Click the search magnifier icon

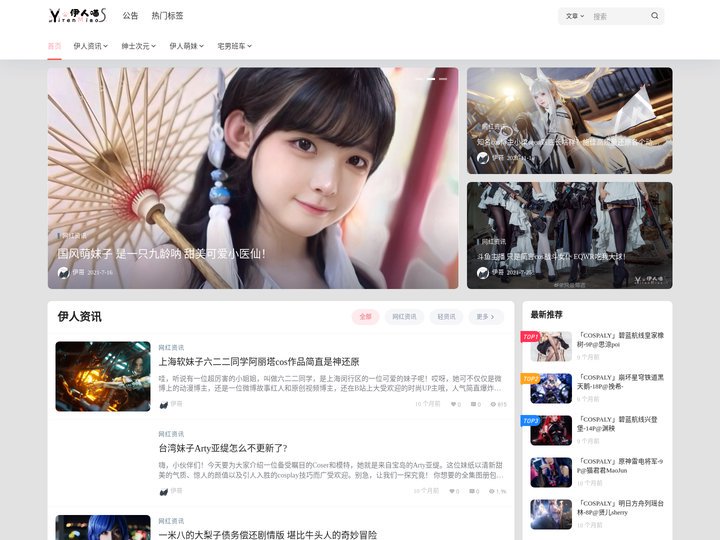[x=655, y=16]
